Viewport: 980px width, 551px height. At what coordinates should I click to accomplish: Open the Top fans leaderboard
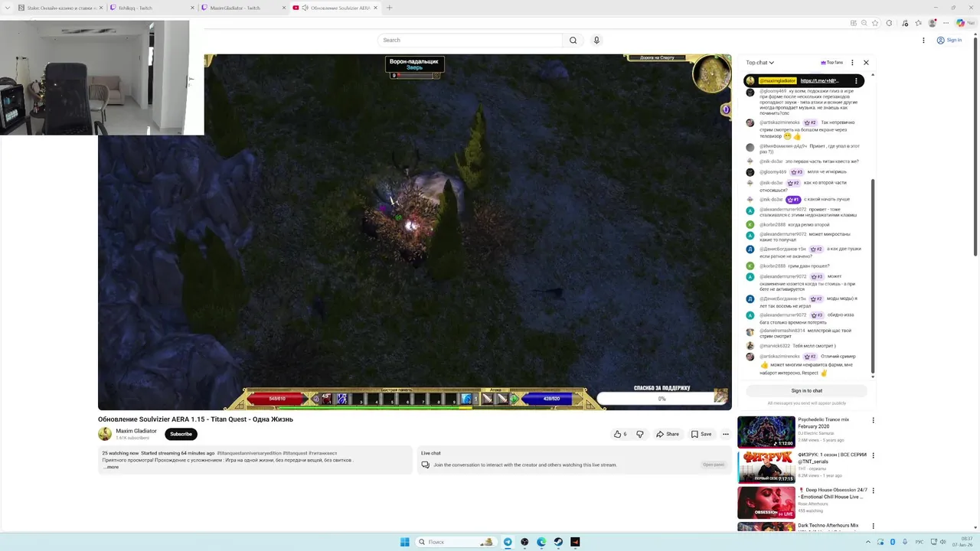[x=831, y=63]
